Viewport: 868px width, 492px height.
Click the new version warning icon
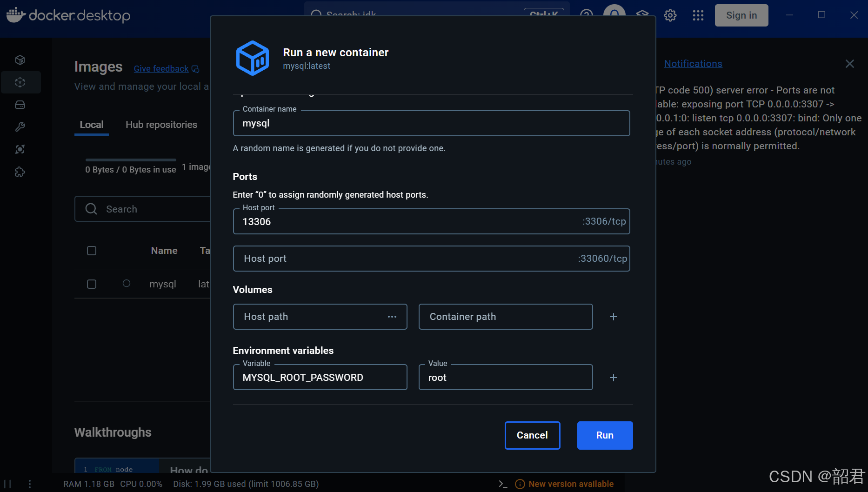[x=520, y=484]
